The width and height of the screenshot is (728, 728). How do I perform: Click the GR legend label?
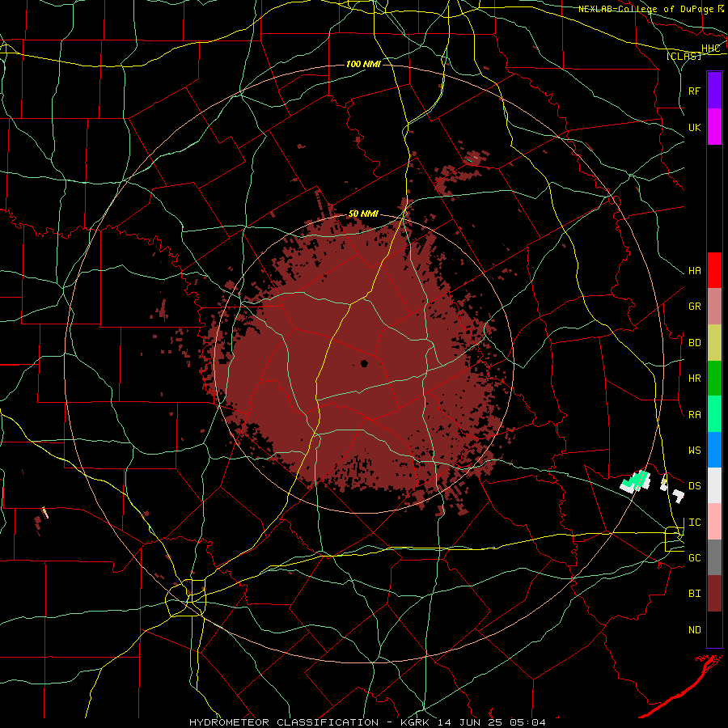pyautogui.click(x=695, y=307)
